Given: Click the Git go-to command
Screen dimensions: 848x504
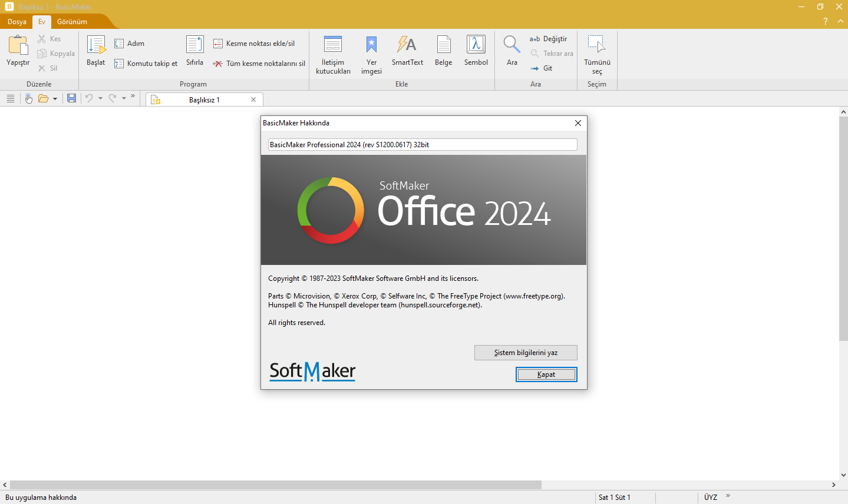Looking at the screenshot, I should point(542,68).
